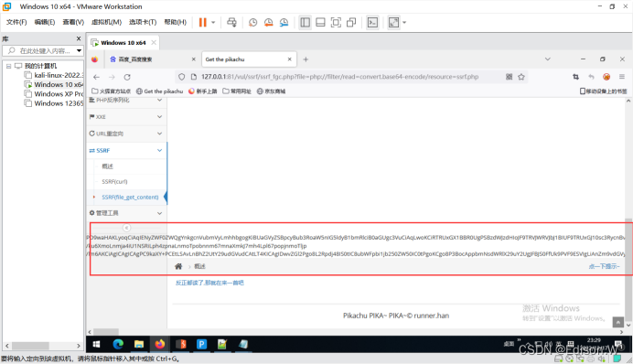Collapse the 我的计算机 tree node

8,66
